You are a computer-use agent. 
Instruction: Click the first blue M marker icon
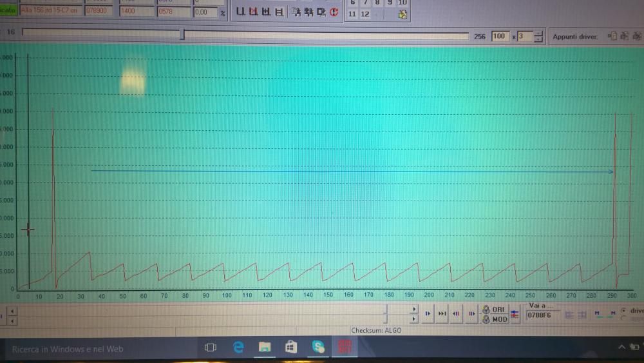click(x=598, y=315)
